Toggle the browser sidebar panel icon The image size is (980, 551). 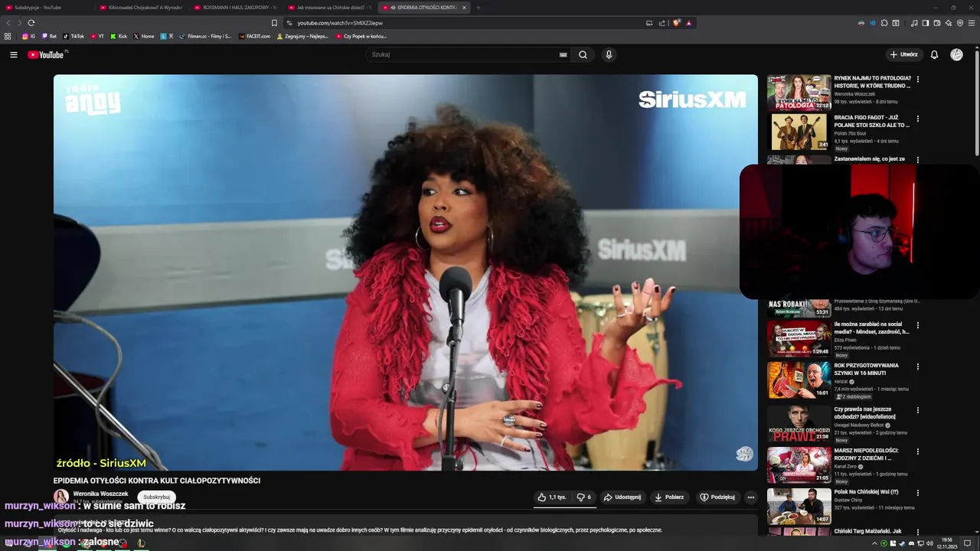[926, 23]
